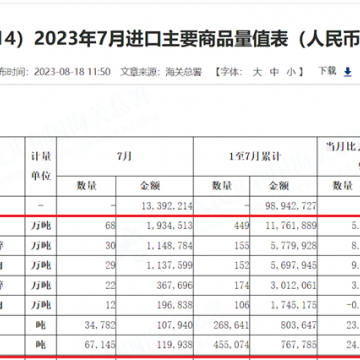This screenshot has height=360, width=360.
Task: Click the blue download arrow icon
Action: [x=348, y=72]
